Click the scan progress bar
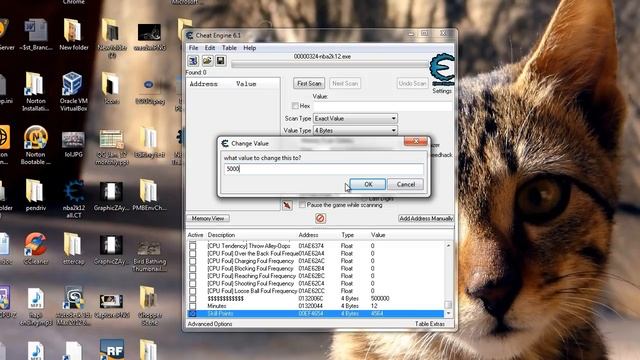This screenshot has width=640, height=360. 329,64
